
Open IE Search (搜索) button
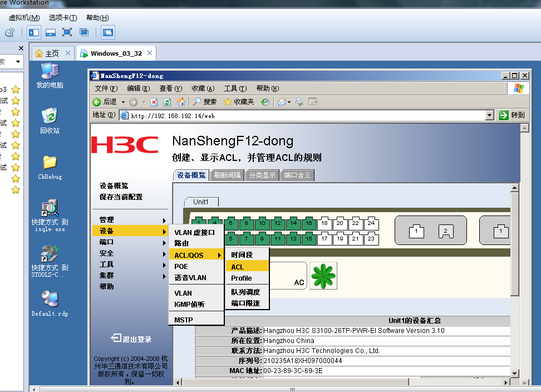[x=205, y=102]
